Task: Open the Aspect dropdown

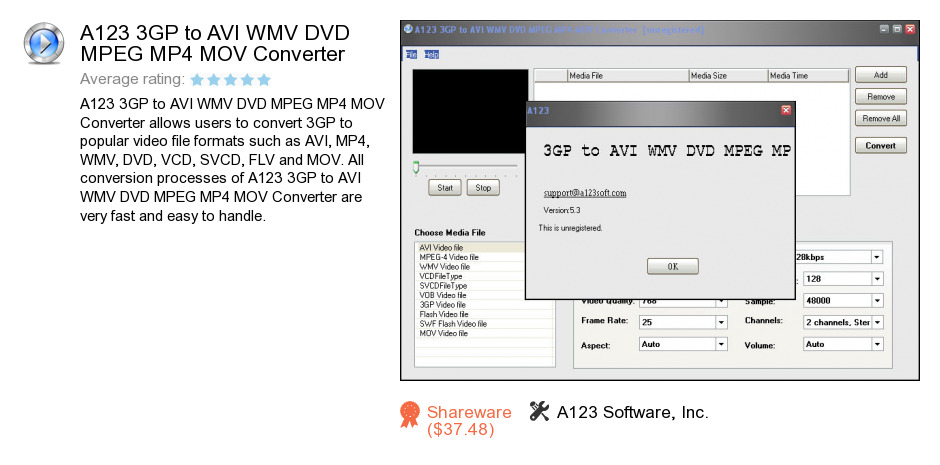Action: (722, 345)
